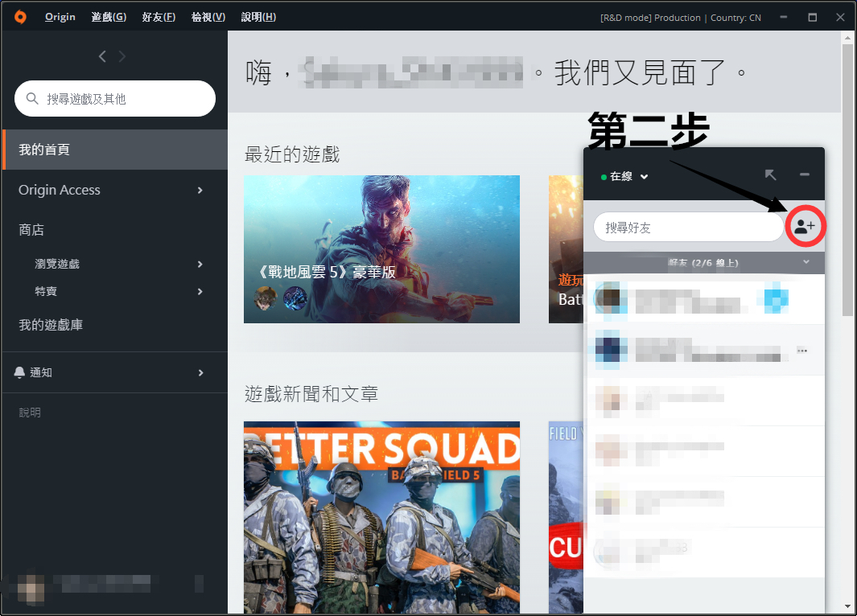Click the second friend avatar under Battlefield 5
The height and width of the screenshot is (616, 857).
[x=295, y=298]
